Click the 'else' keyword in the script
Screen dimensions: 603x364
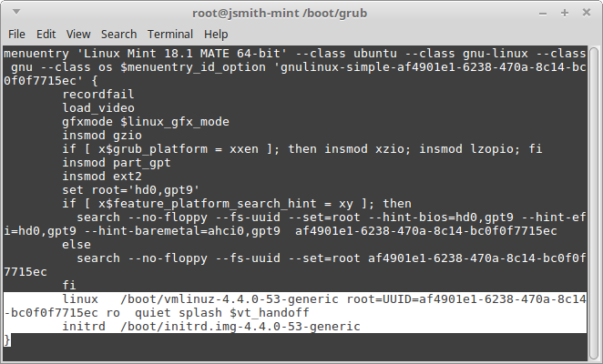[x=77, y=245]
